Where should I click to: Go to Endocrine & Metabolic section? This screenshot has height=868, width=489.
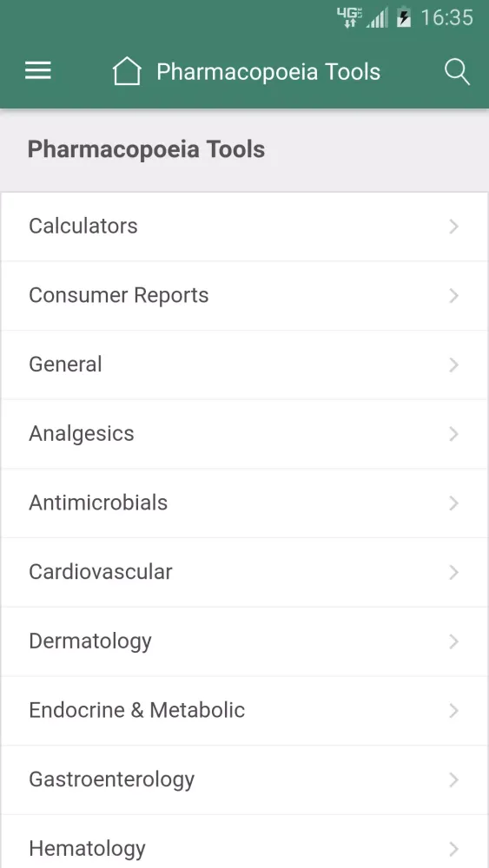(x=244, y=711)
